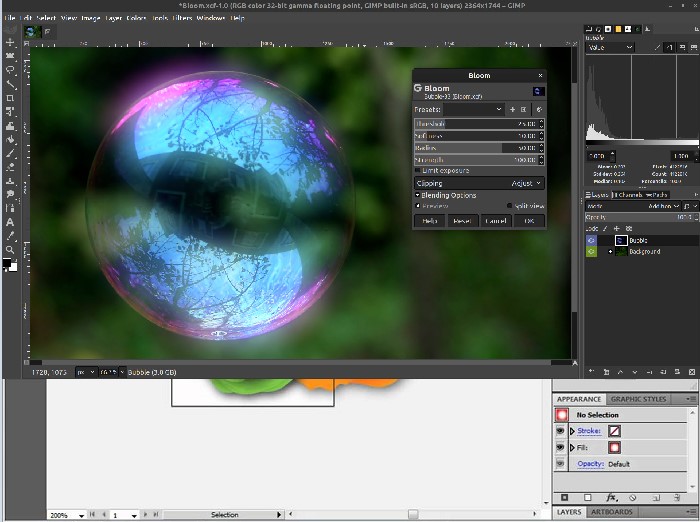Image resolution: width=700 pixels, height=522 pixels.
Task: Click the Add New Effect fx icon
Action: pyautogui.click(x=611, y=497)
